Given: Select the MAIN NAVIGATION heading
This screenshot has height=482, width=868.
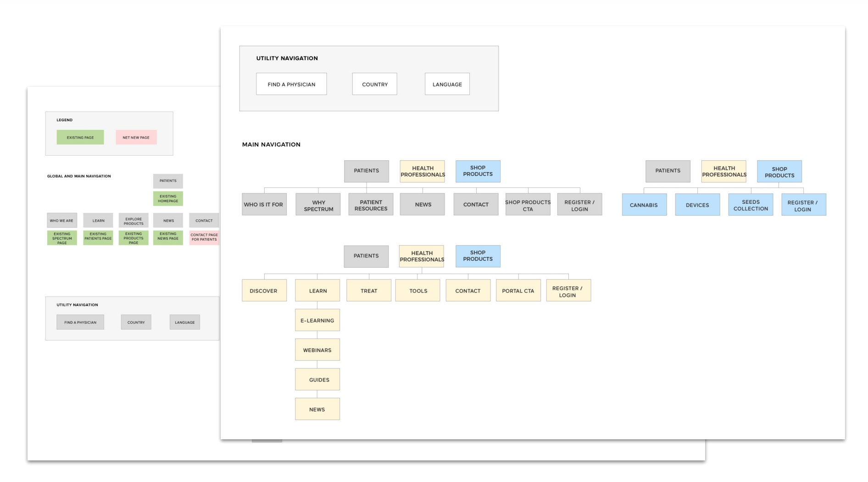Looking at the screenshot, I should coord(271,145).
